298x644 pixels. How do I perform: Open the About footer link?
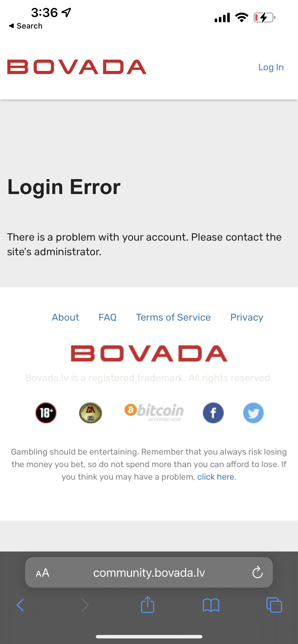pos(65,317)
